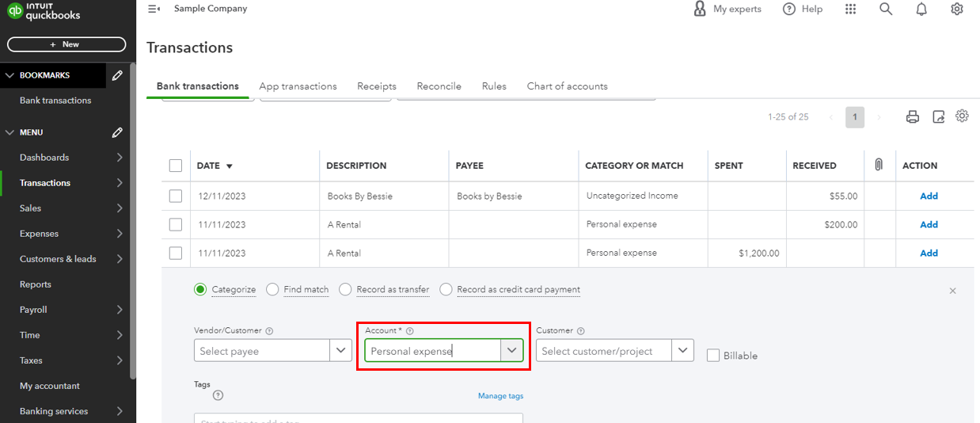Select the Find match radio button
Viewport: 980px width, 423px height.
tap(272, 290)
